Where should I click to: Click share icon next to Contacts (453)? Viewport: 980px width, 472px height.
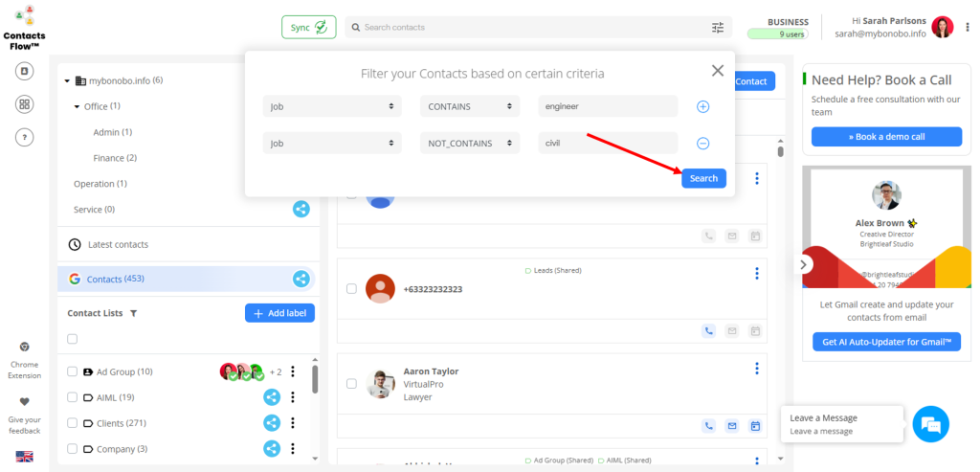click(x=301, y=279)
